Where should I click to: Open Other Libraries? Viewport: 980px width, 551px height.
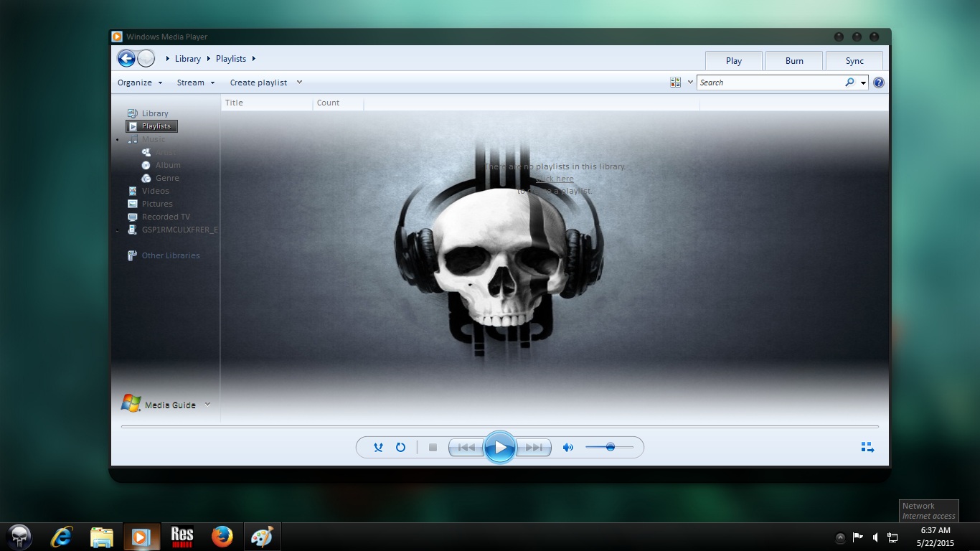point(171,255)
